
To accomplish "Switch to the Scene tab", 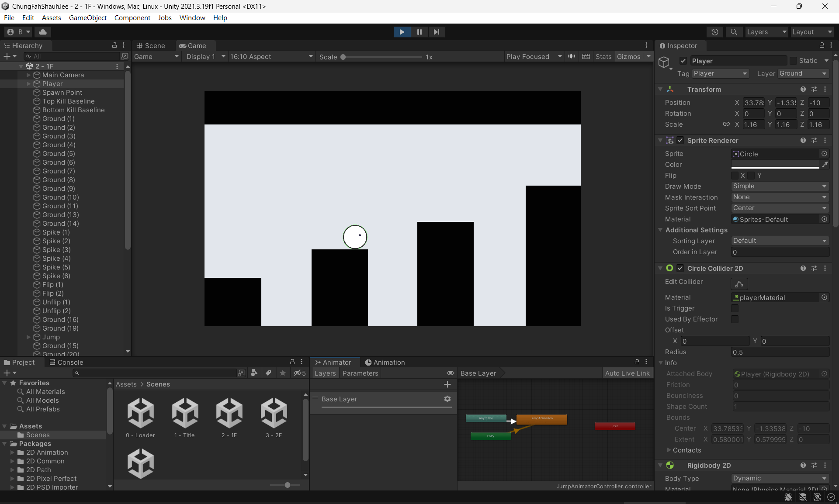I will (151, 46).
